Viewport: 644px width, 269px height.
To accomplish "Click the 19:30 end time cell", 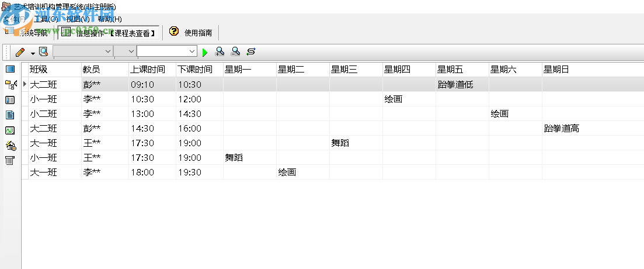I will pyautogui.click(x=200, y=173).
